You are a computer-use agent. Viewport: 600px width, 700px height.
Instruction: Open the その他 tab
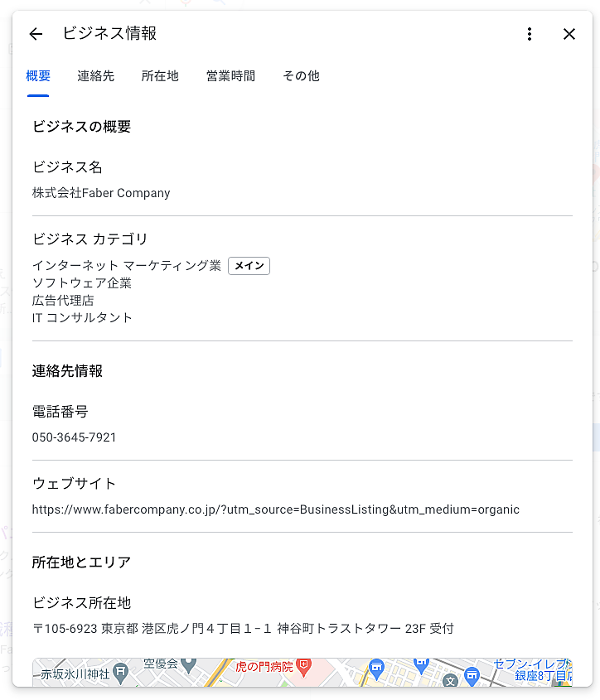pos(301,76)
